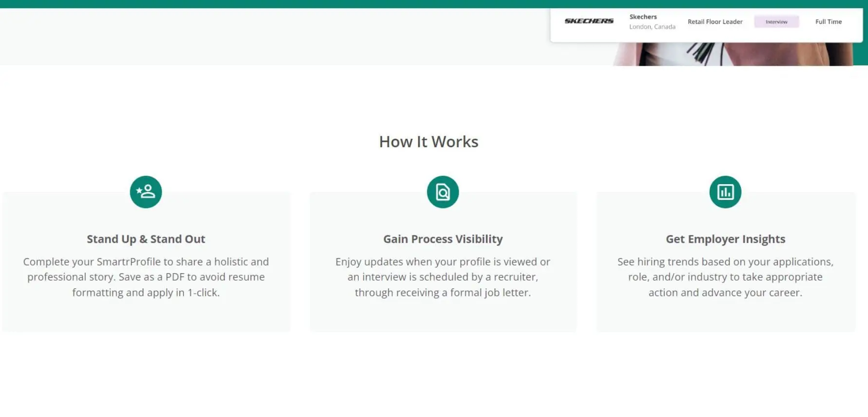The image size is (868, 417).
Task: Click blank space below Gain Process Visibility text
Action: tap(443, 316)
